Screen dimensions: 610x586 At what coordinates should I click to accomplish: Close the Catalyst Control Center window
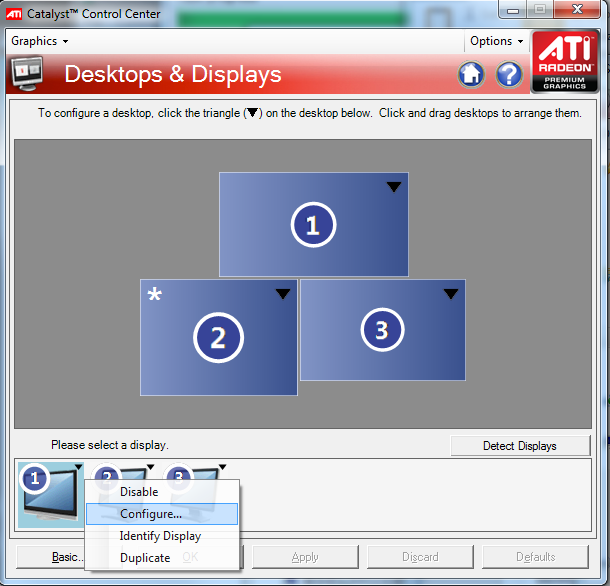[577, 9]
